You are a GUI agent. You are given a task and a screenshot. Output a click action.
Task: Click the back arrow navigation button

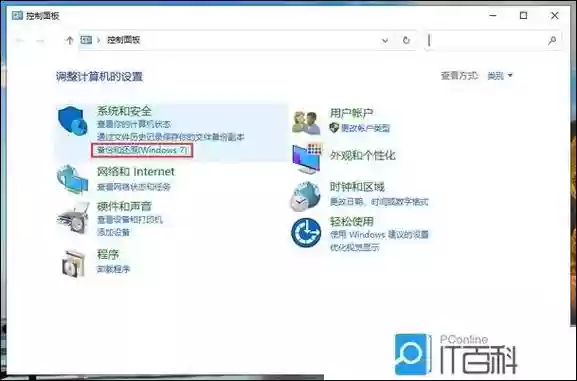(20, 40)
